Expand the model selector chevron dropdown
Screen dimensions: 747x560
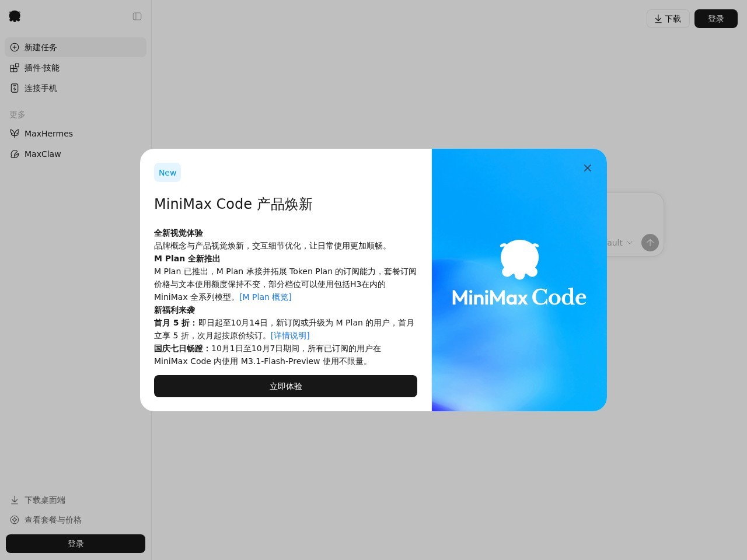coord(630,243)
